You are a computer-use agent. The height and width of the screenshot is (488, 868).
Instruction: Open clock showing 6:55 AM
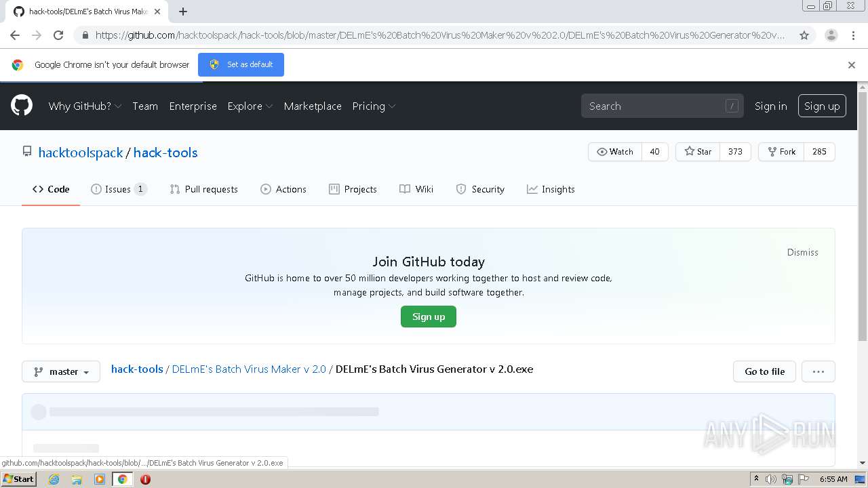pos(833,479)
